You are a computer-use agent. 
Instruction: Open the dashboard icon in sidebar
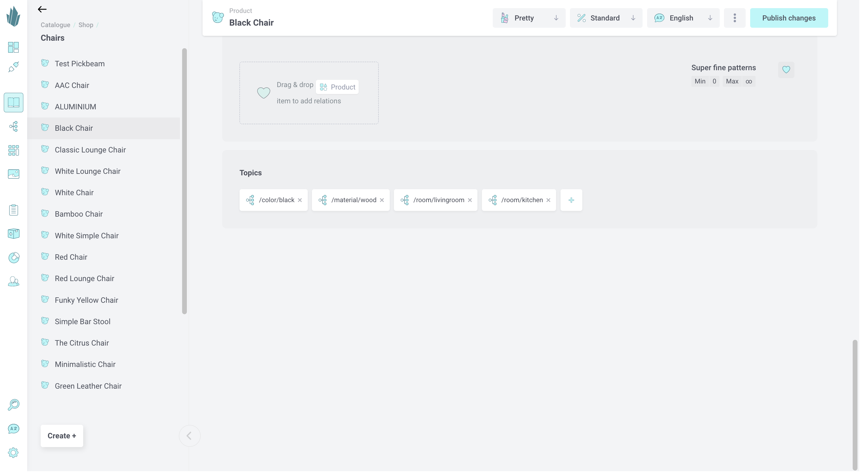coord(14,47)
